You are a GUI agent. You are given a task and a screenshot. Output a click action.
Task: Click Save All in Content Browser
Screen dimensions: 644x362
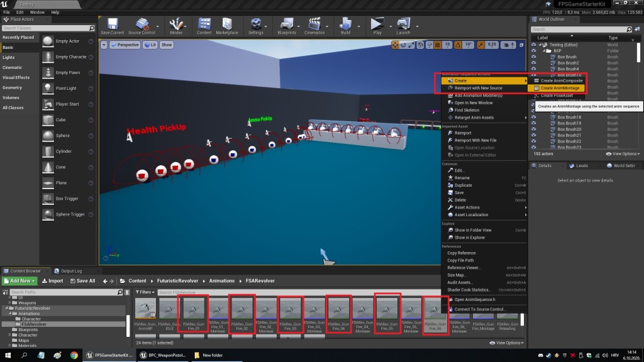(82, 281)
